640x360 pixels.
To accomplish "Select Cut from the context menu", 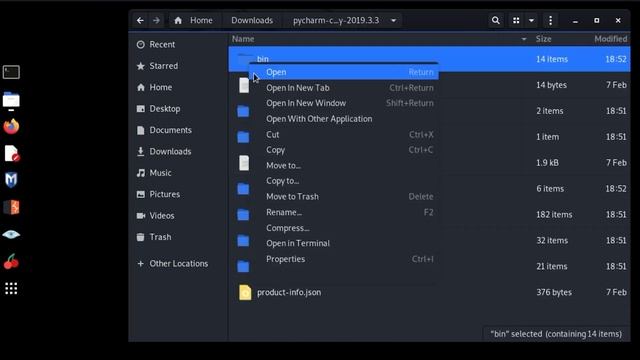I will click(344, 135).
